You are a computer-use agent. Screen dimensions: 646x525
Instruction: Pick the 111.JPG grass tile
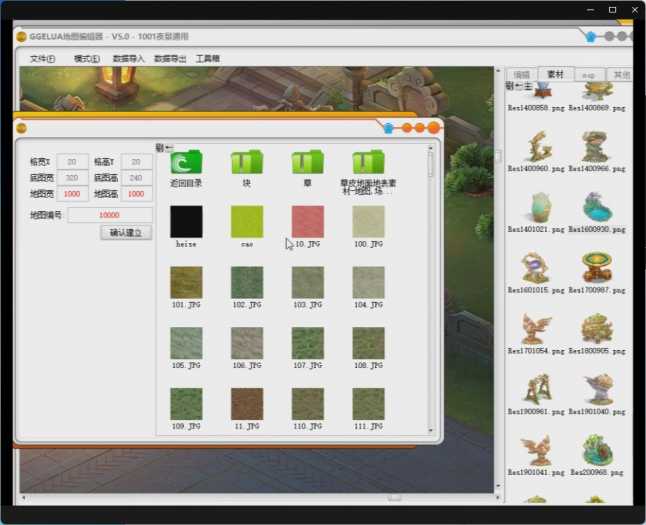[368, 403]
